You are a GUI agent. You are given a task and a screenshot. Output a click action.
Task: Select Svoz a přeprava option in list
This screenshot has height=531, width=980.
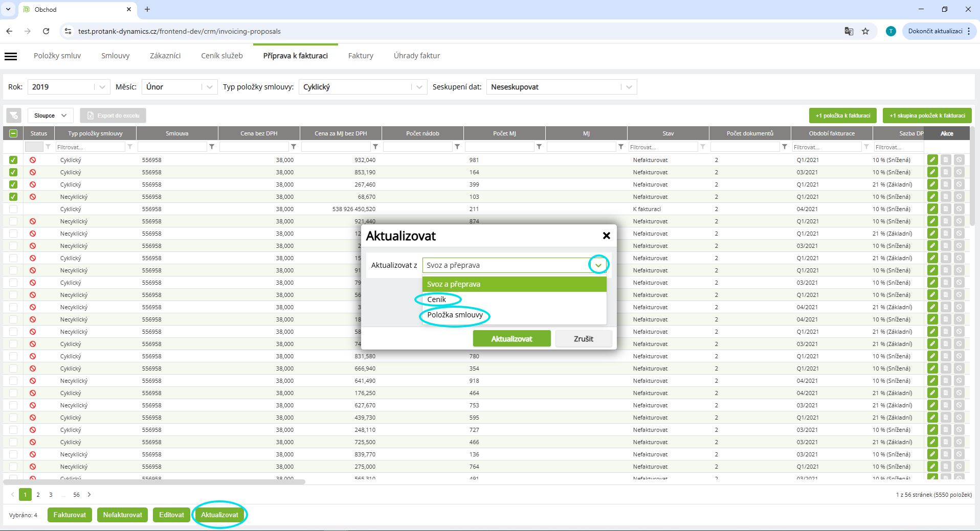(x=515, y=284)
